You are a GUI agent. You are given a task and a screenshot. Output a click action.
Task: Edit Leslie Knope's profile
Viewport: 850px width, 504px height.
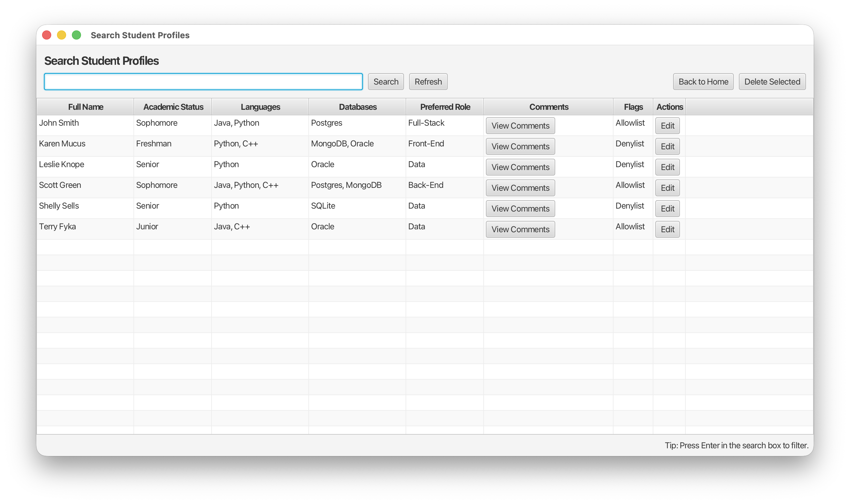pyautogui.click(x=667, y=167)
